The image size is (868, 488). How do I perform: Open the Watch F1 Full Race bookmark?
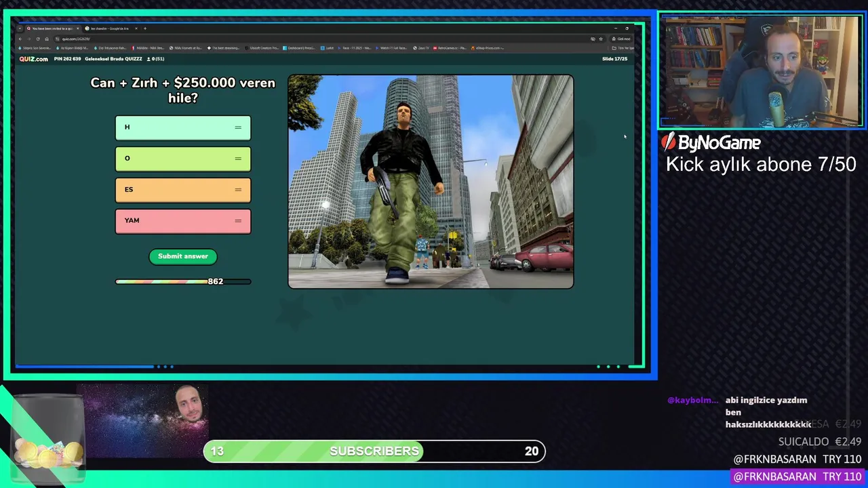[391, 48]
